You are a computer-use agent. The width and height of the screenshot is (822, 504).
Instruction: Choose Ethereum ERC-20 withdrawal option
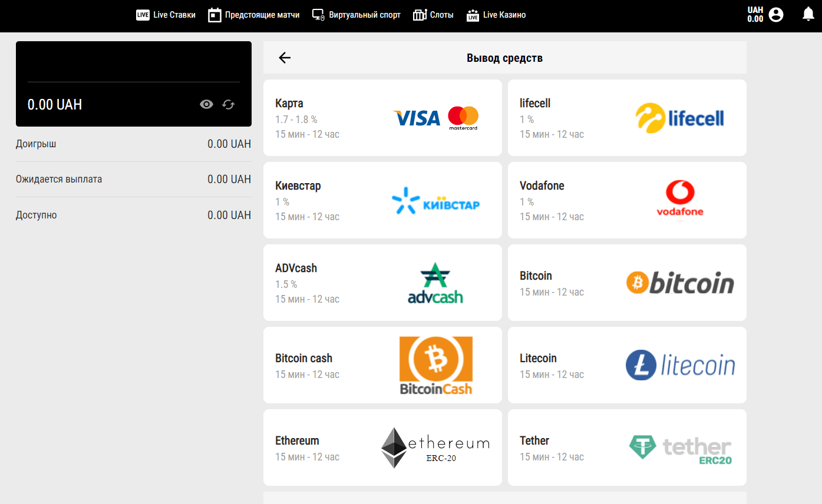point(382,447)
